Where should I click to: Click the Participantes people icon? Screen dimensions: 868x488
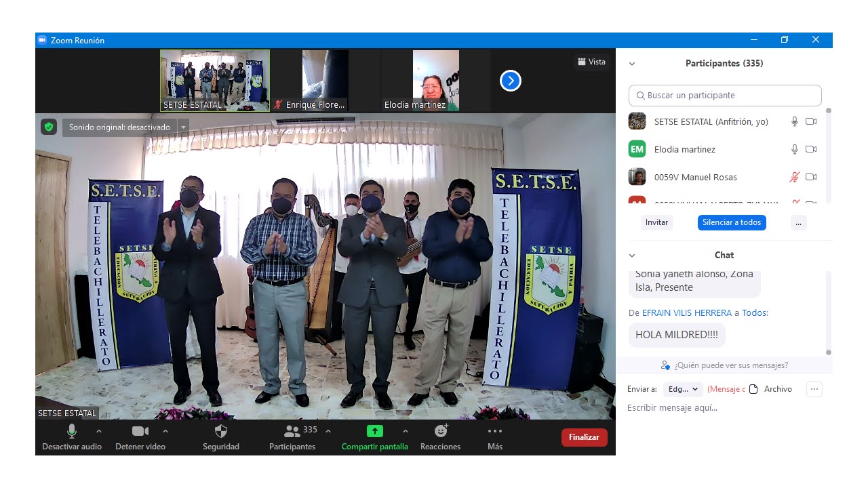(292, 431)
